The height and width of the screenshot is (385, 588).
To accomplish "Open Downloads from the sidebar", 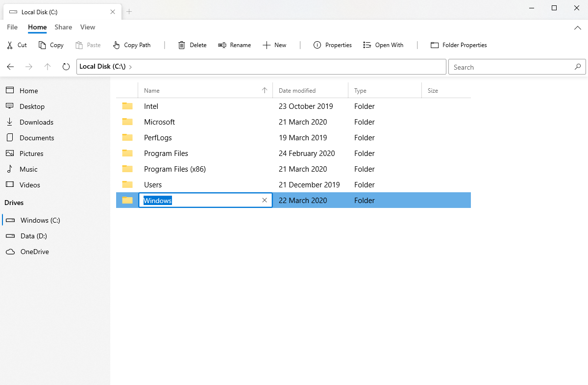I will point(37,122).
